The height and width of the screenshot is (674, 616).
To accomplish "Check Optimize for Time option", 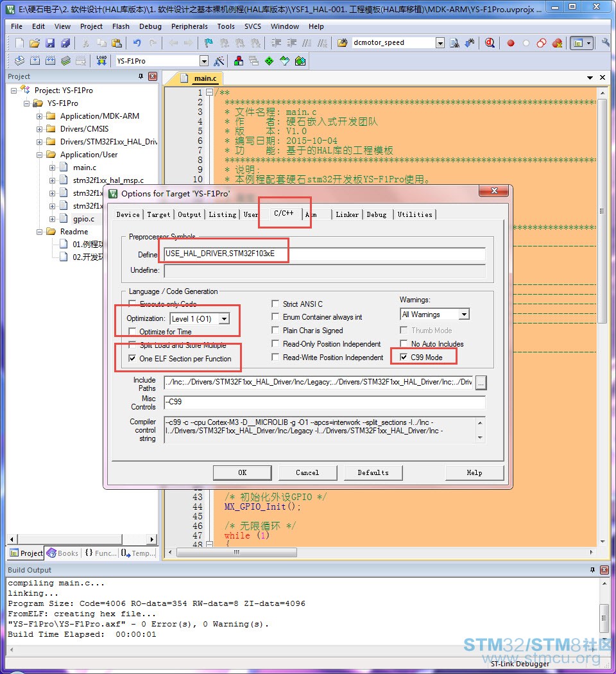I will point(132,331).
